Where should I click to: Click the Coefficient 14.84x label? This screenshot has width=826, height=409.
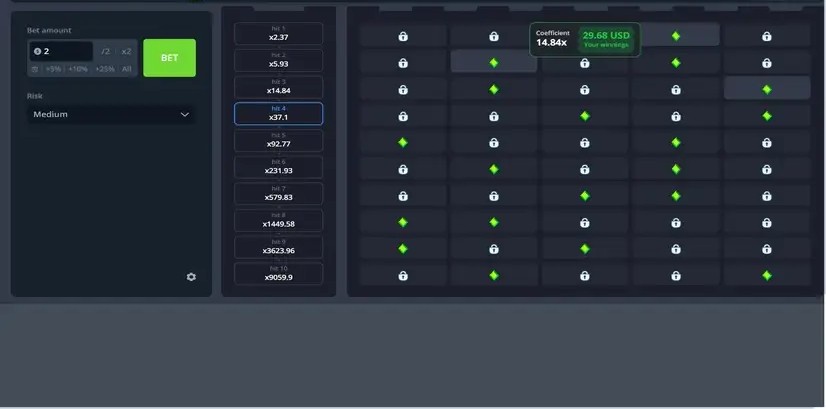553,39
